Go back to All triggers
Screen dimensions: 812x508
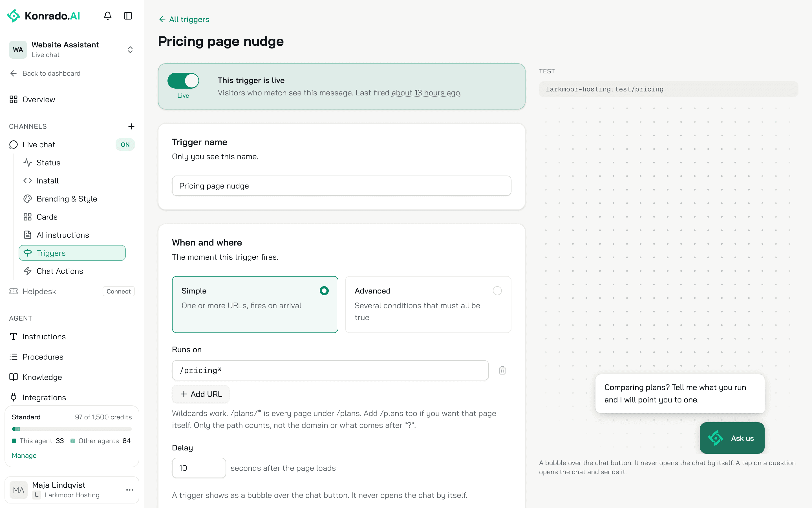[x=184, y=19]
